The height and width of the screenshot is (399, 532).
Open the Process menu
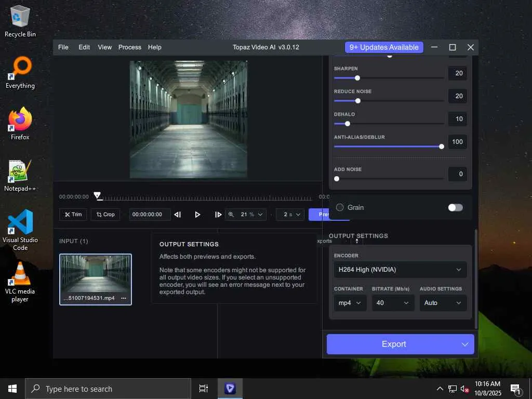point(129,47)
